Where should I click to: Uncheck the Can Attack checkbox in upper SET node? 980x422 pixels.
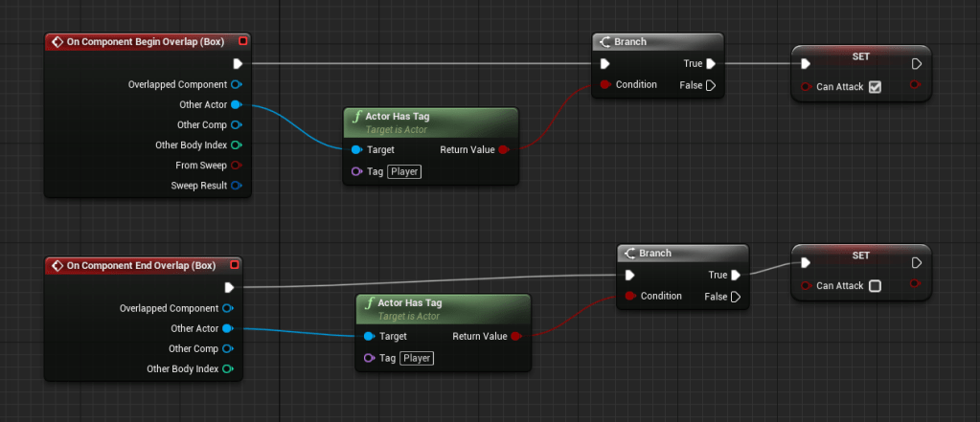(x=874, y=87)
